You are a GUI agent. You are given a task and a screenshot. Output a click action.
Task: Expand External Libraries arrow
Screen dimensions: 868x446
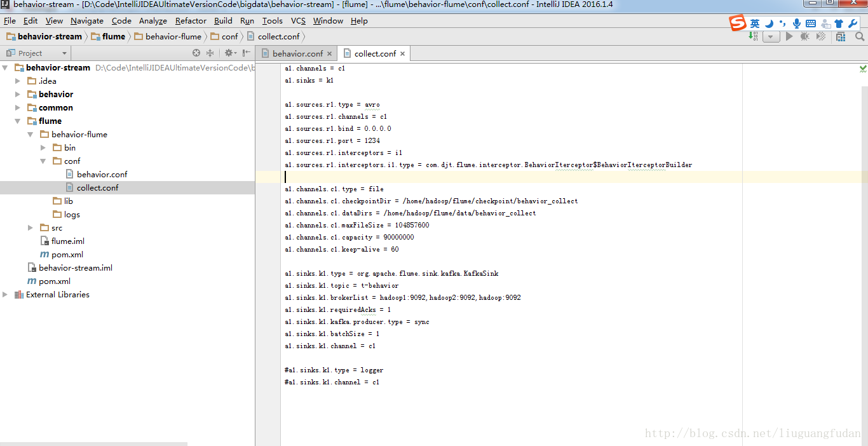tap(5, 294)
